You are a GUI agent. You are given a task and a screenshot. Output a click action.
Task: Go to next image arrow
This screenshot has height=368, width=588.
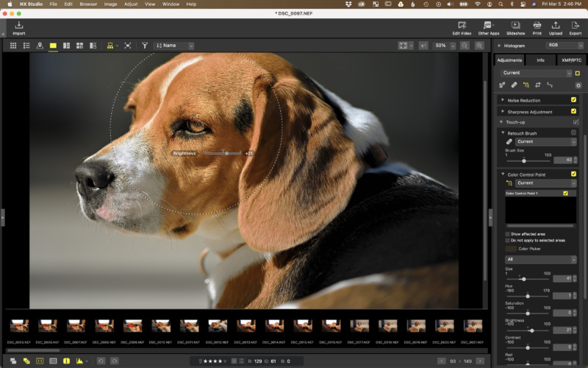(x=480, y=361)
